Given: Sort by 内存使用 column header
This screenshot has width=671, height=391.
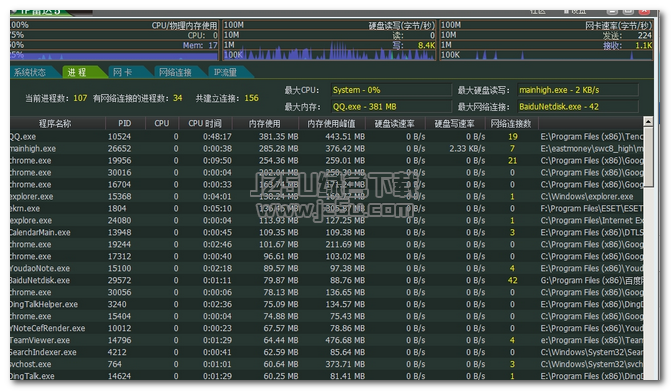Looking at the screenshot, I should pos(265,124).
